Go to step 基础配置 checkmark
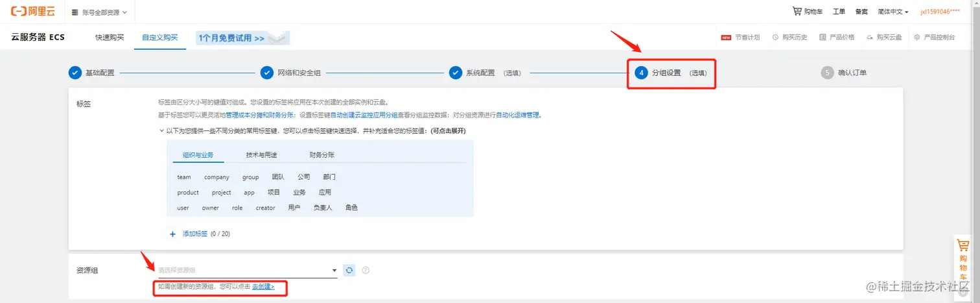The height and width of the screenshot is (303, 980). click(x=75, y=73)
